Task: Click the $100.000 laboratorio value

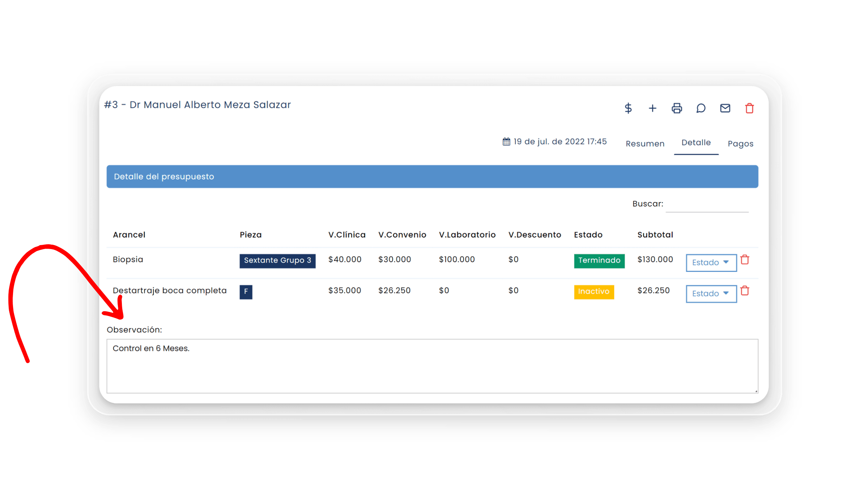Action: click(x=456, y=260)
